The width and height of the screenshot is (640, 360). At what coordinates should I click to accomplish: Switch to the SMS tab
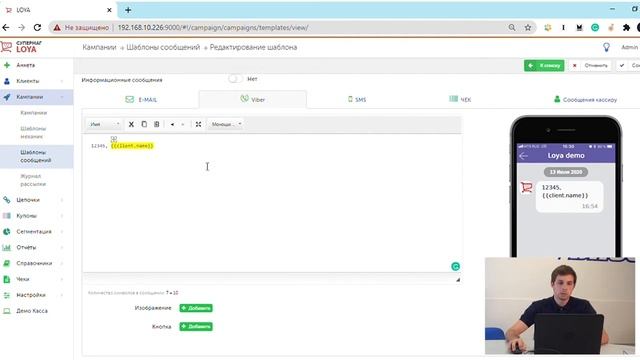click(x=357, y=100)
